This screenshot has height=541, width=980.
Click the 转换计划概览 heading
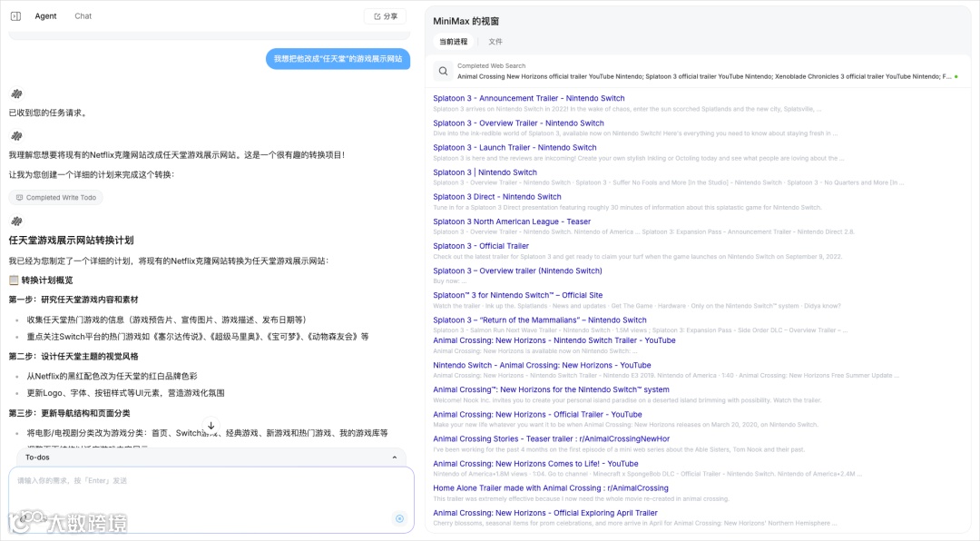47,280
